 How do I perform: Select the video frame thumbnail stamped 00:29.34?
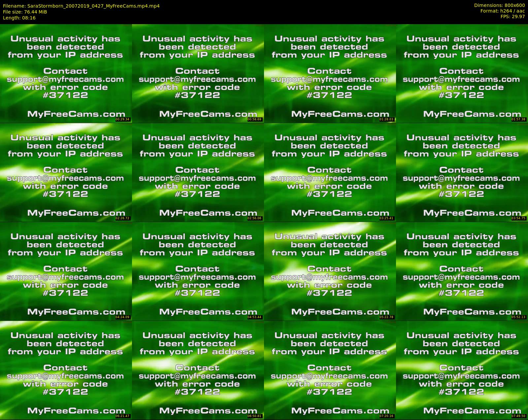click(66, 73)
